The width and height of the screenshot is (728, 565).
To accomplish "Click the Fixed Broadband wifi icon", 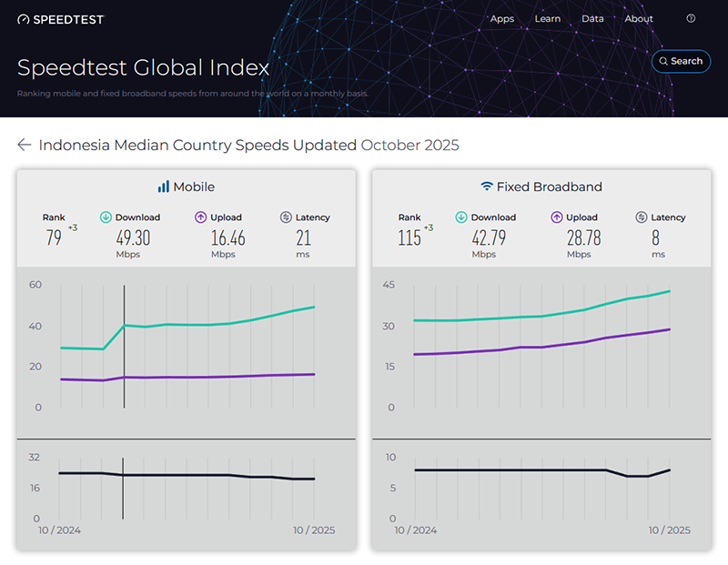I will [x=487, y=187].
